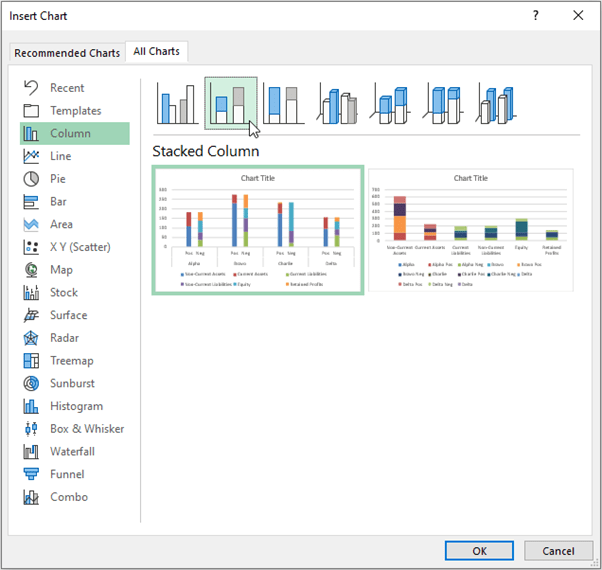Open the Combo chart category

pos(69,497)
